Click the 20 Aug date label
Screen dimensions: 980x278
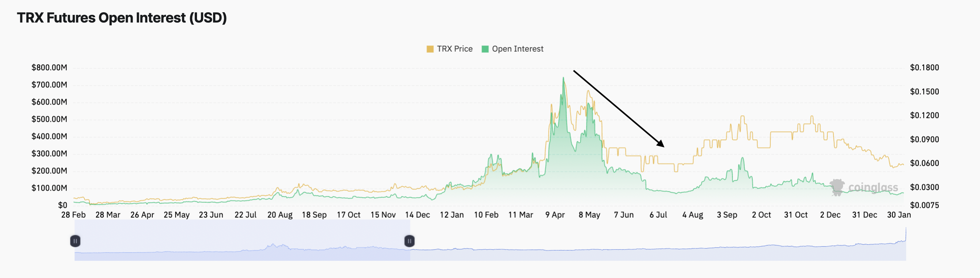point(280,215)
